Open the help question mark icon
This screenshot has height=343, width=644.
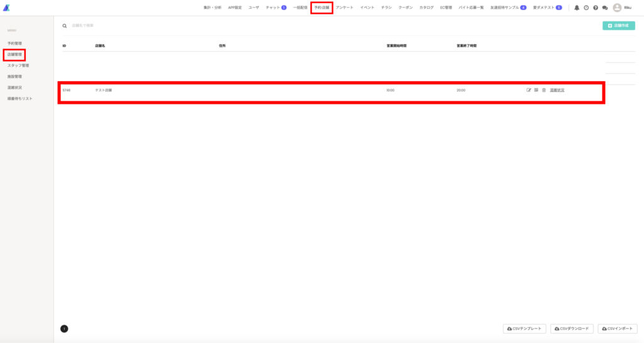pos(596,8)
